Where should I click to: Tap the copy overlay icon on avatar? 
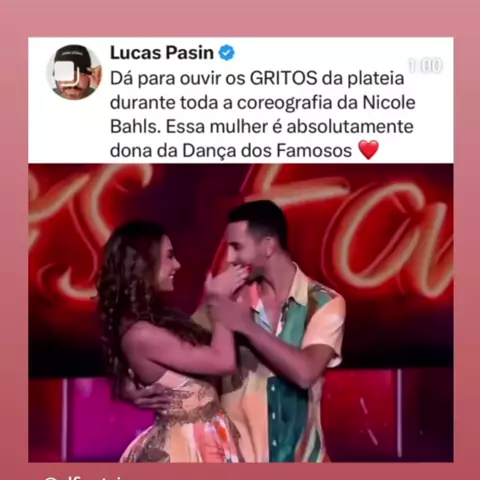[x=68, y=73]
